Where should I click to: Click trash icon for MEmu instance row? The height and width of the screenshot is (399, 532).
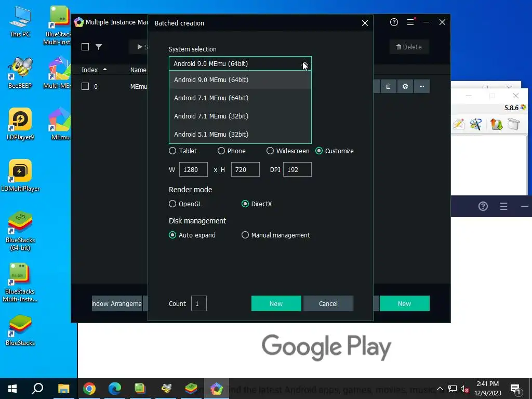pyautogui.click(x=388, y=86)
